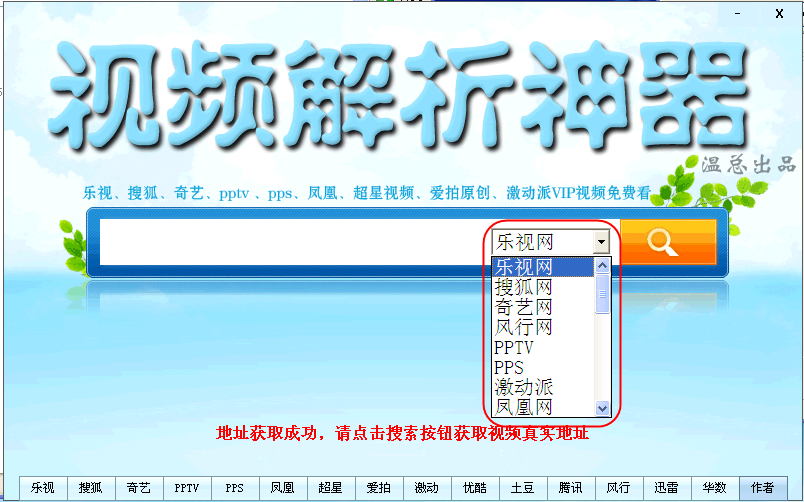Screen dimensions: 804x502
Task: Choose 搜狐网 from the dropdown list
Action: [x=543, y=287]
